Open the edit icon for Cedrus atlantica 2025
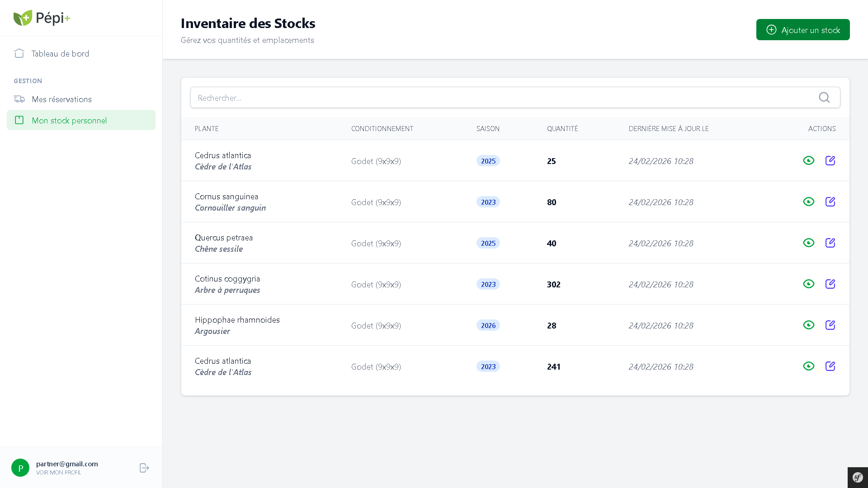 [x=830, y=160]
